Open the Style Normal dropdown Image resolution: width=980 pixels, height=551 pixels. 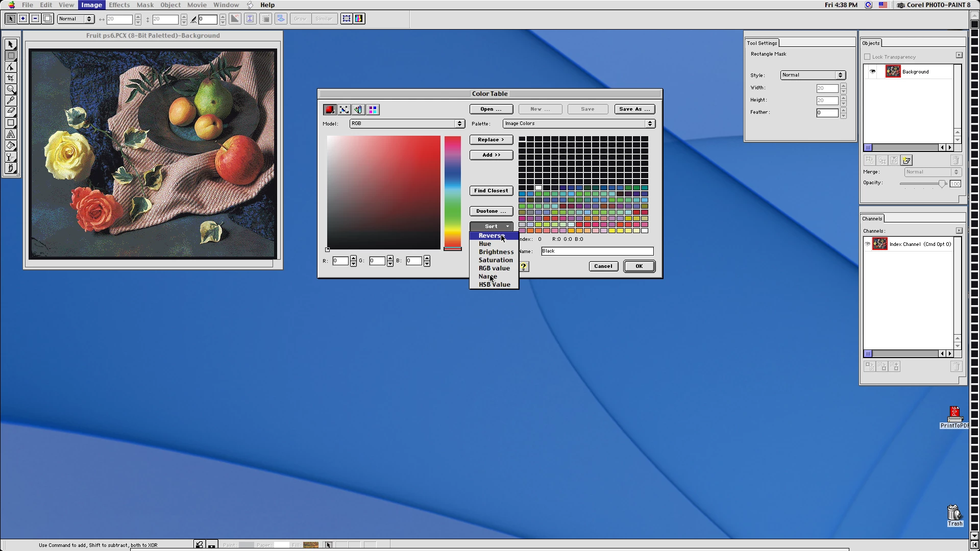click(x=813, y=75)
